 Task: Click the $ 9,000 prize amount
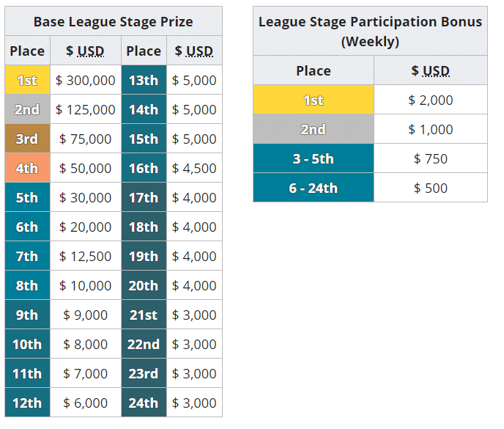click(86, 315)
